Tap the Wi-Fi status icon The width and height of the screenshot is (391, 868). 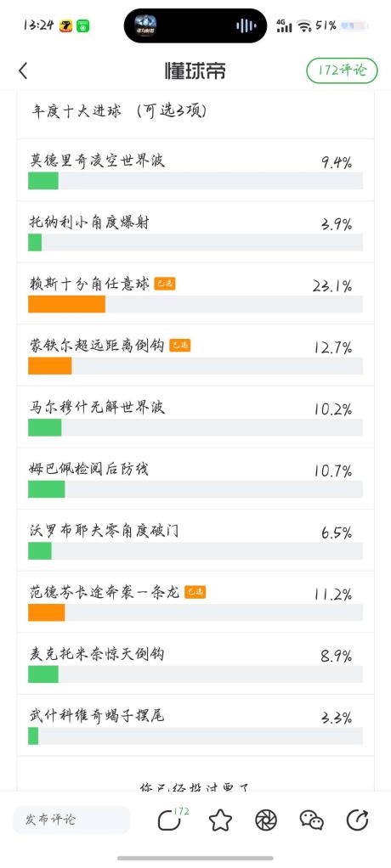pos(304,25)
